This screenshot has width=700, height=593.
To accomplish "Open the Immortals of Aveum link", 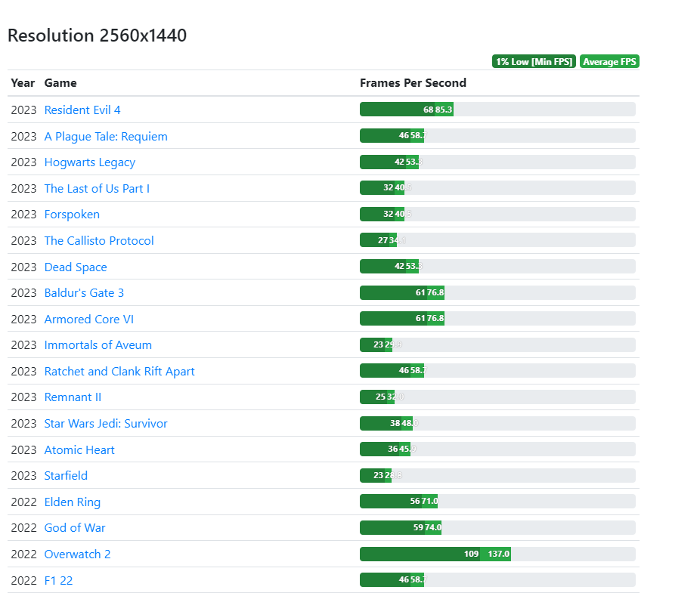I will 98,345.
